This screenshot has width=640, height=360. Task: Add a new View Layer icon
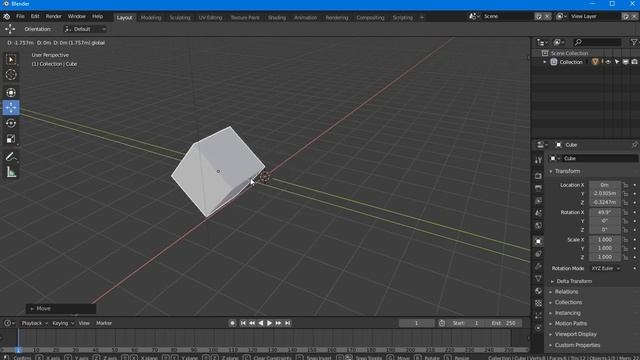point(626,16)
